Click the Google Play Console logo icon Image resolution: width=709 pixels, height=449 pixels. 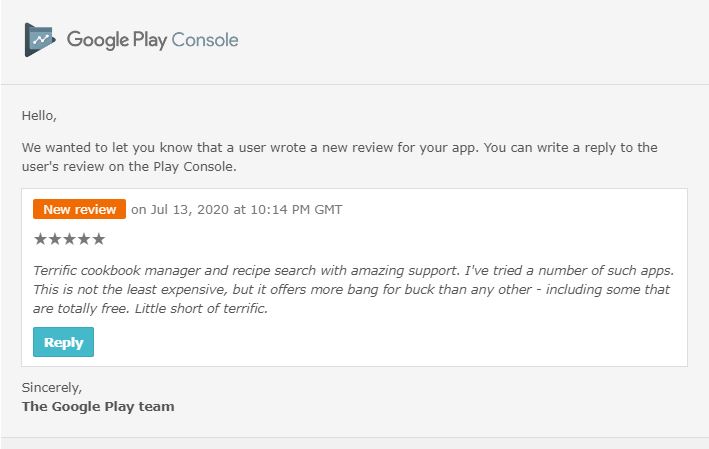point(40,40)
